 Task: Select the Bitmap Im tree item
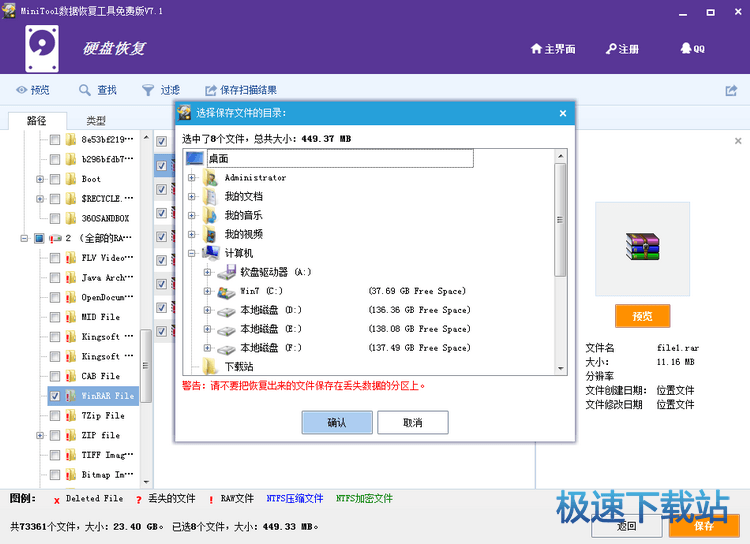(108, 474)
